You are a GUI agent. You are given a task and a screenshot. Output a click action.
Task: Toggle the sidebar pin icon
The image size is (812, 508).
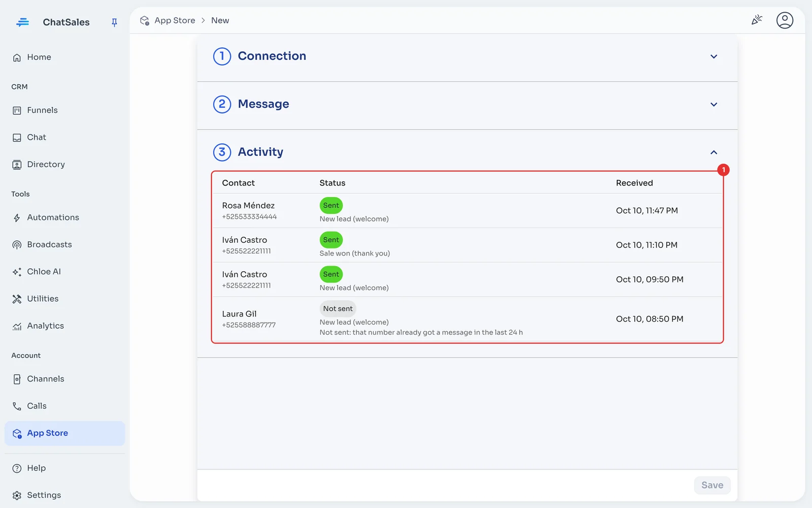click(x=114, y=22)
